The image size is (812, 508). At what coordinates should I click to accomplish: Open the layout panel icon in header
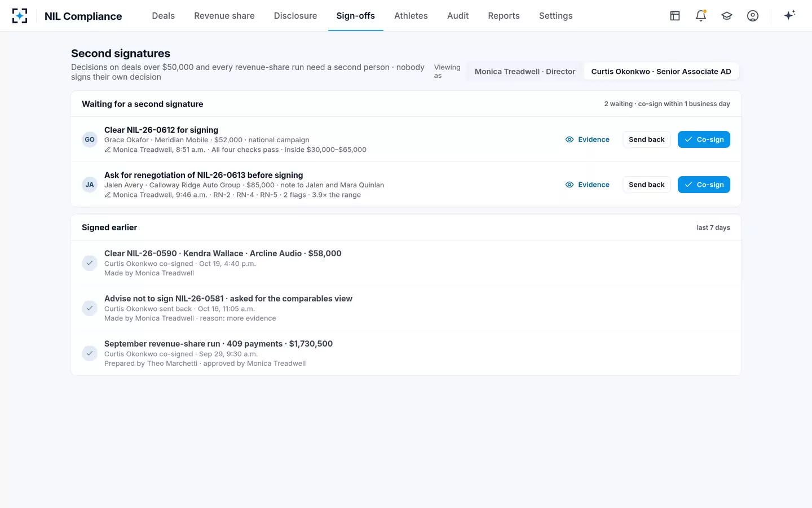[x=675, y=16]
